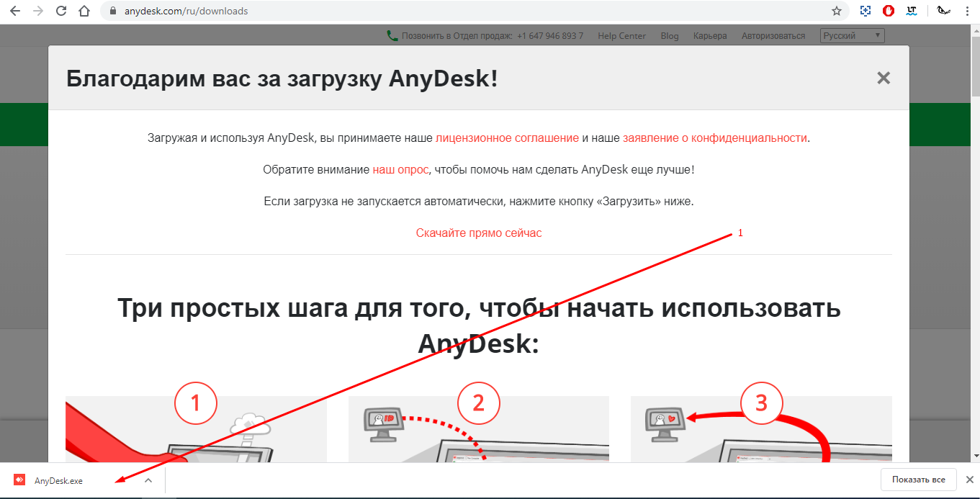This screenshot has height=499, width=980.
Task: Click the Три простых шага heading text
Action: (479, 325)
